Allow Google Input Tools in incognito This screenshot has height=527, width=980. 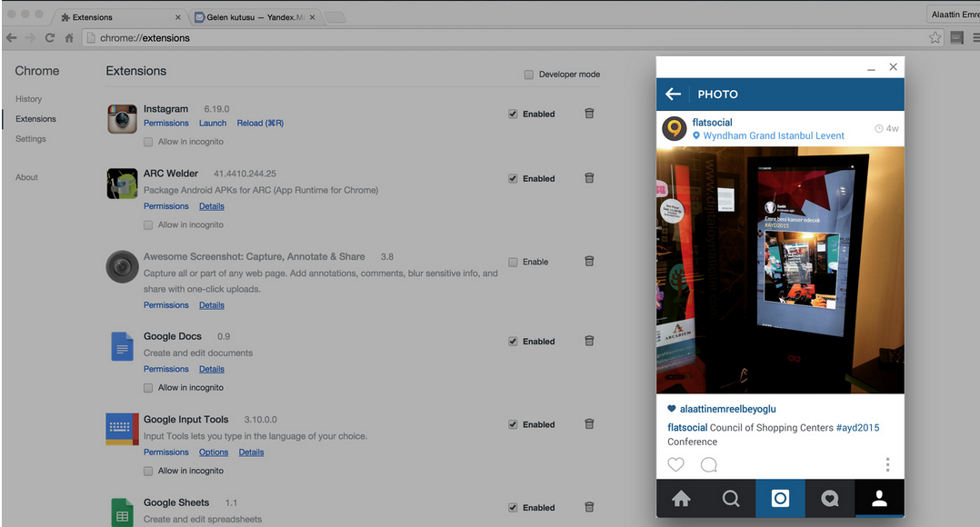point(148,471)
